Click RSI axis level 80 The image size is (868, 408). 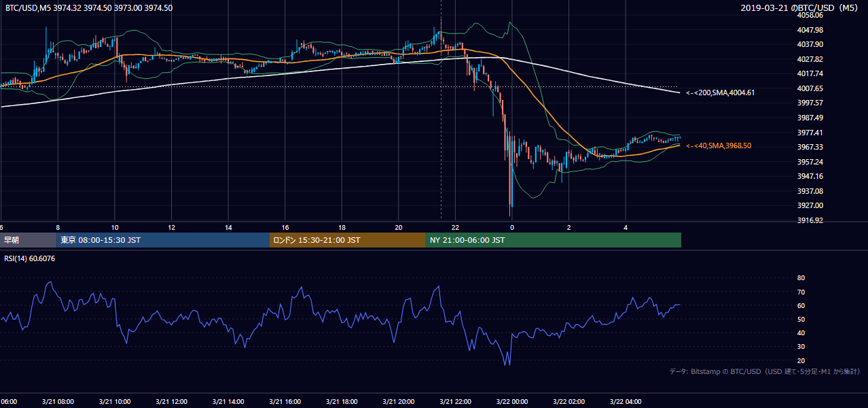click(801, 278)
